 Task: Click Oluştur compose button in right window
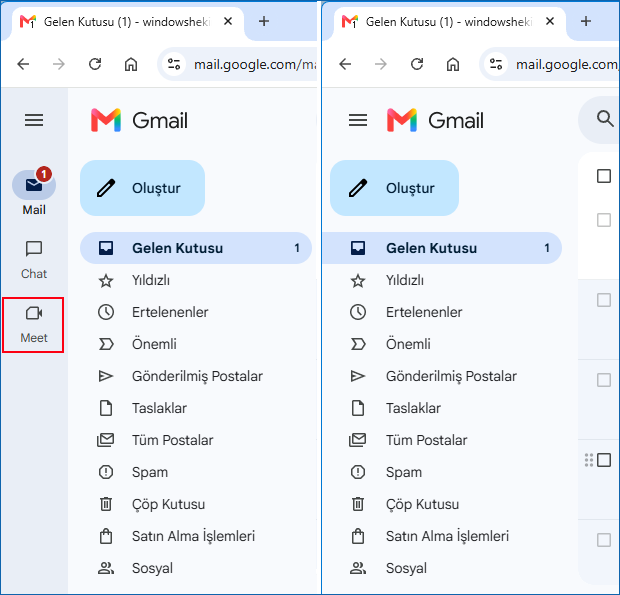pos(394,188)
